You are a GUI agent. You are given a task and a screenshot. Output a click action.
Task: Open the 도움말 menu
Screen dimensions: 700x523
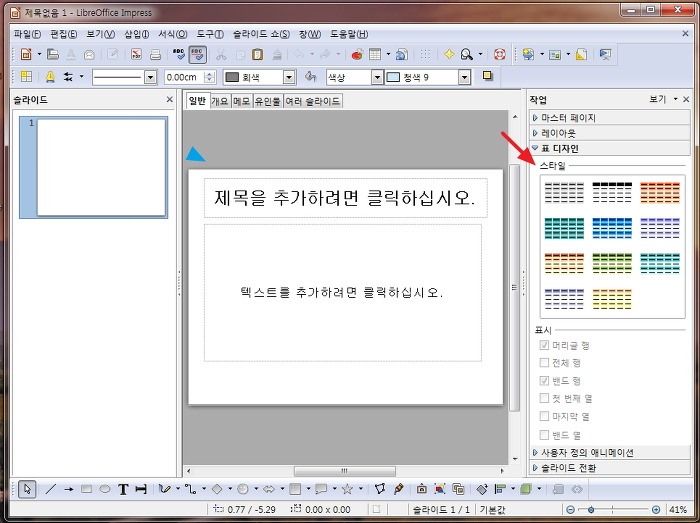click(349, 34)
